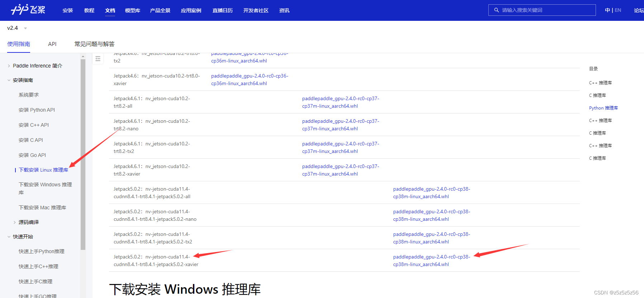
Task: Open the v2.4 version dropdown
Action: (x=17, y=28)
